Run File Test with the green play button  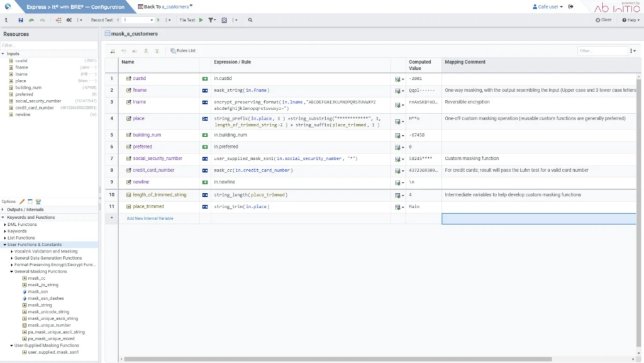[x=201, y=20]
